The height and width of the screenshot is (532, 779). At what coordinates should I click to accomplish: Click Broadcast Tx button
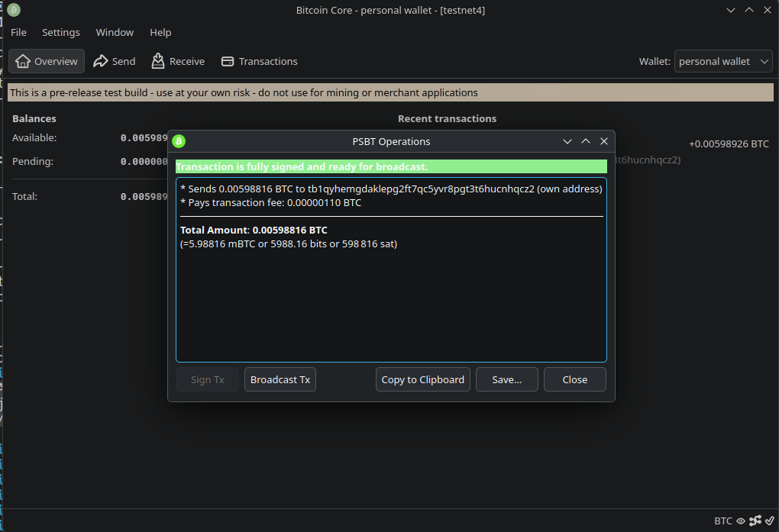[280, 379]
